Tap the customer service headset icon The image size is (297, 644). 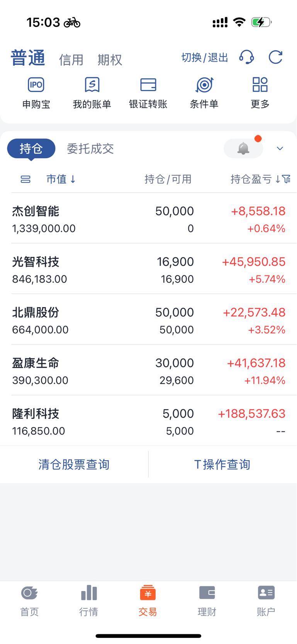[246, 57]
